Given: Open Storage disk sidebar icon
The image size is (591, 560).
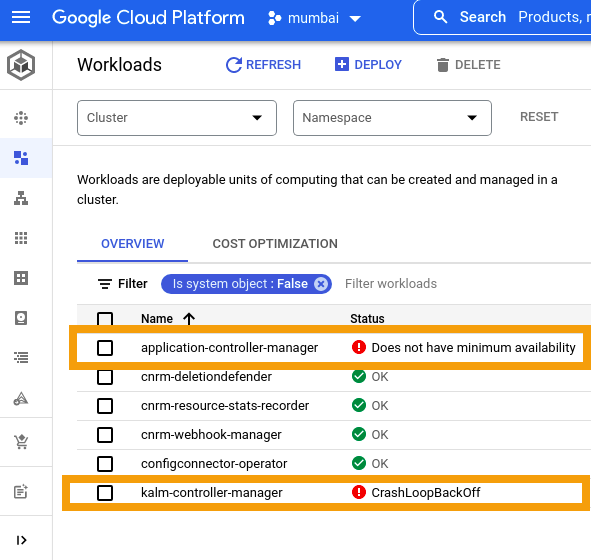Looking at the screenshot, I should coord(21,318).
